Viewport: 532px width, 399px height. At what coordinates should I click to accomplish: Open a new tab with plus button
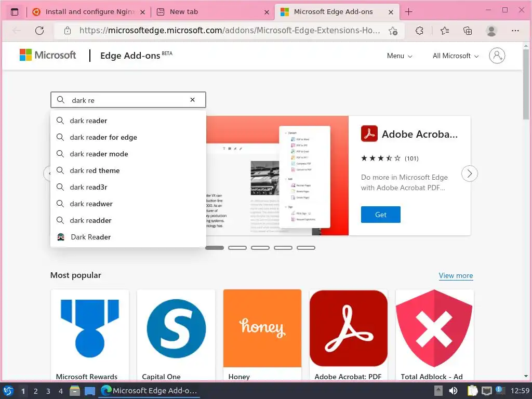tap(408, 12)
